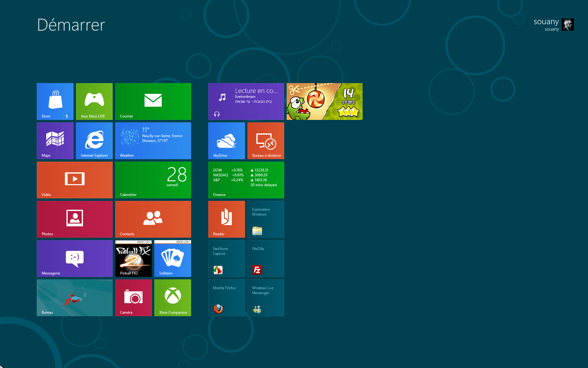This screenshot has width=588, height=368.
Task: Open Bureau à distance tile
Action: coord(266,141)
